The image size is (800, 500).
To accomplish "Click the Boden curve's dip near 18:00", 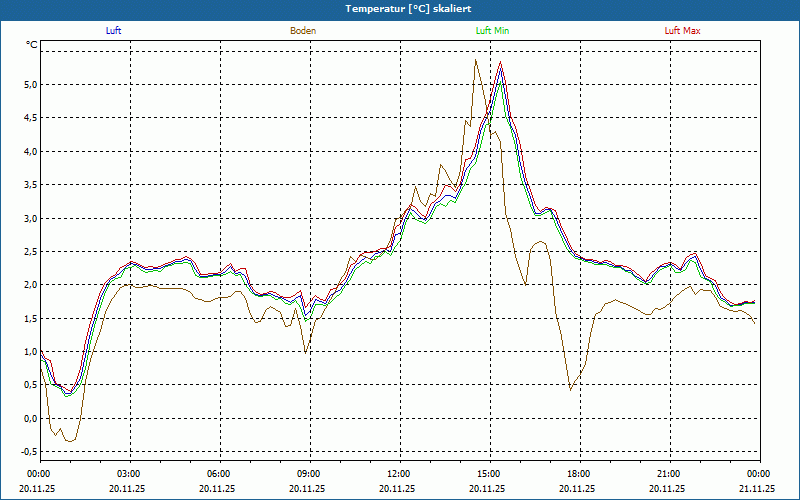I will (x=571, y=389).
